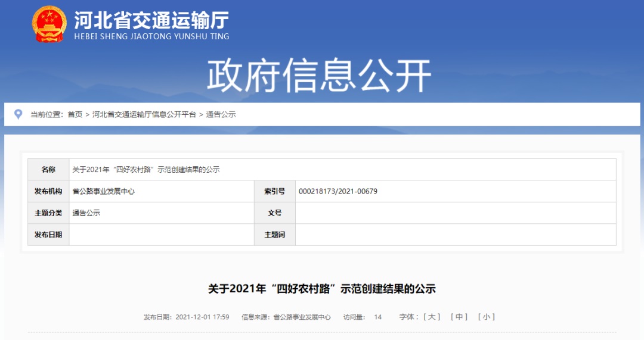Click the index number 000218173/2021-00679
The width and height of the screenshot is (644, 340).
[338, 191]
